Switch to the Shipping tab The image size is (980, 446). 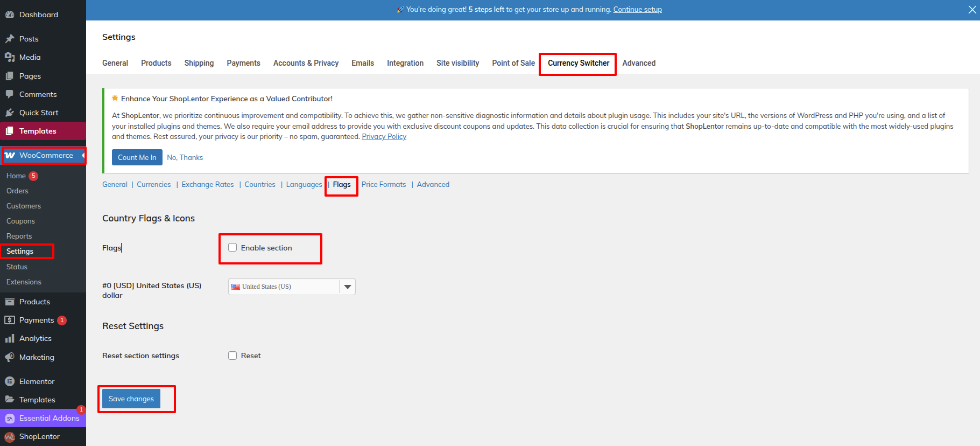click(199, 63)
